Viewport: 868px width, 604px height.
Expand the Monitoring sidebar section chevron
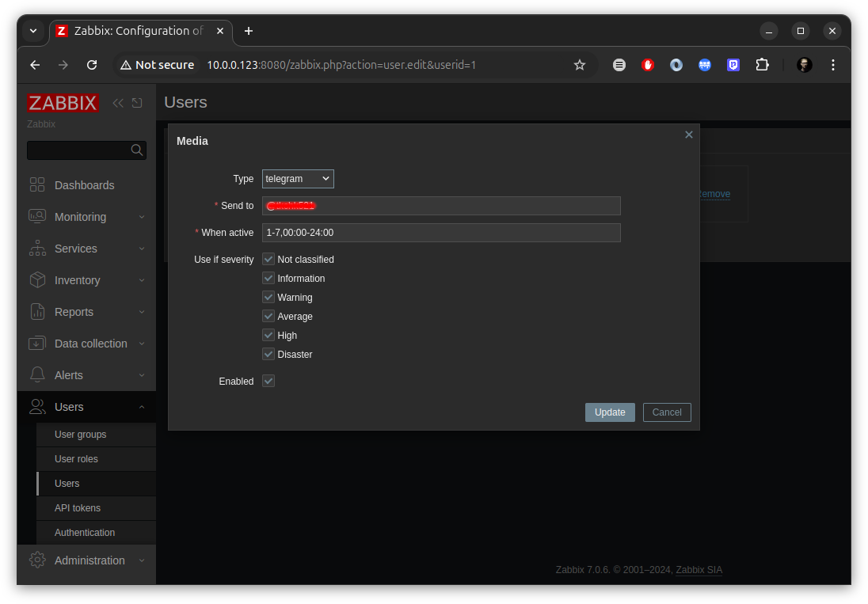click(143, 216)
